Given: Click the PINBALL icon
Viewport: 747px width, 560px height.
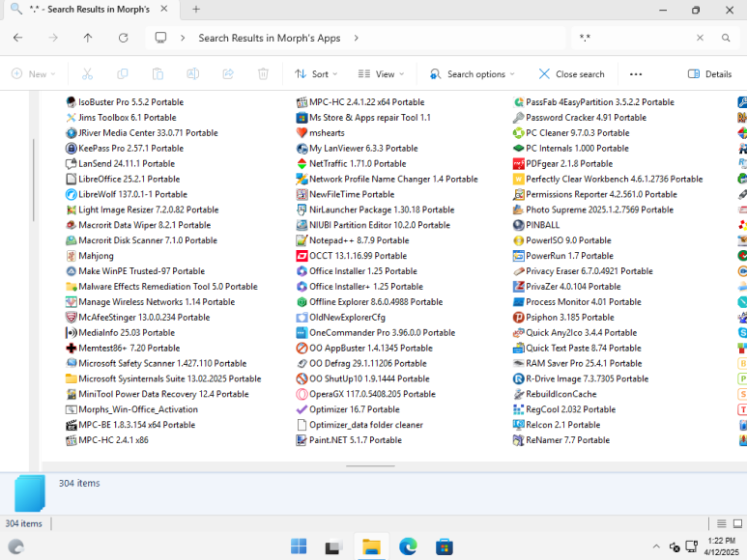Looking at the screenshot, I should pyautogui.click(x=518, y=225).
